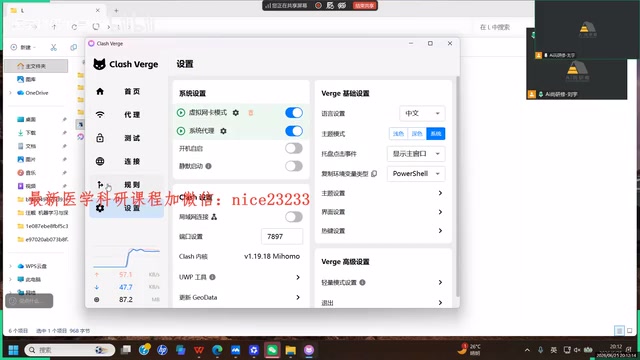This screenshot has height=360, width=640.
Task: Select the 系统 theme mode
Action: (x=436, y=133)
